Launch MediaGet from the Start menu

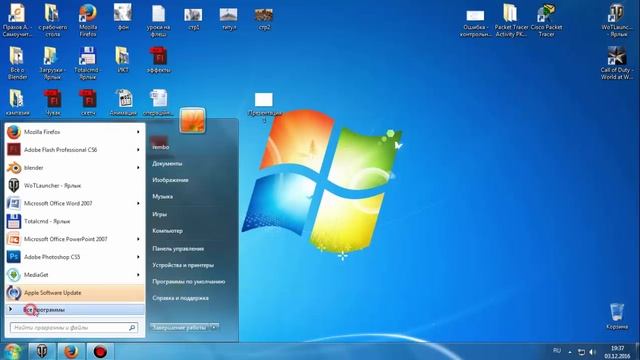tap(75, 275)
